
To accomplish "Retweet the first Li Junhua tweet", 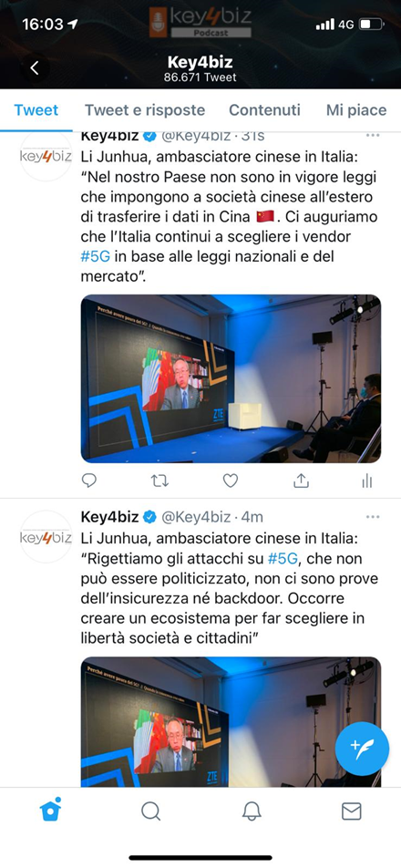I will click(159, 481).
